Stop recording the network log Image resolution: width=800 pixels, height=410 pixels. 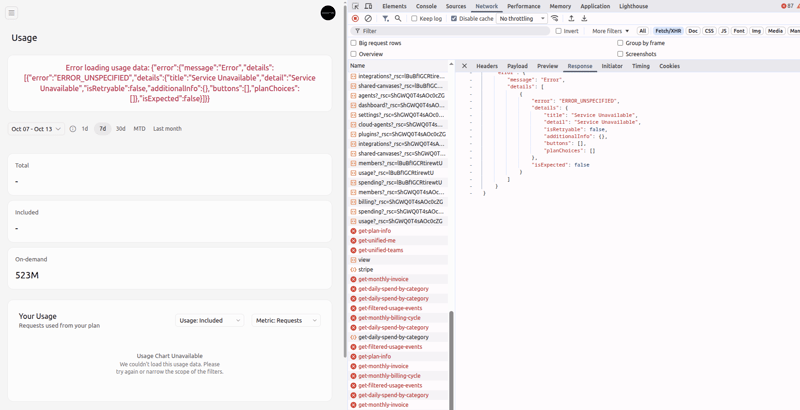pos(356,18)
